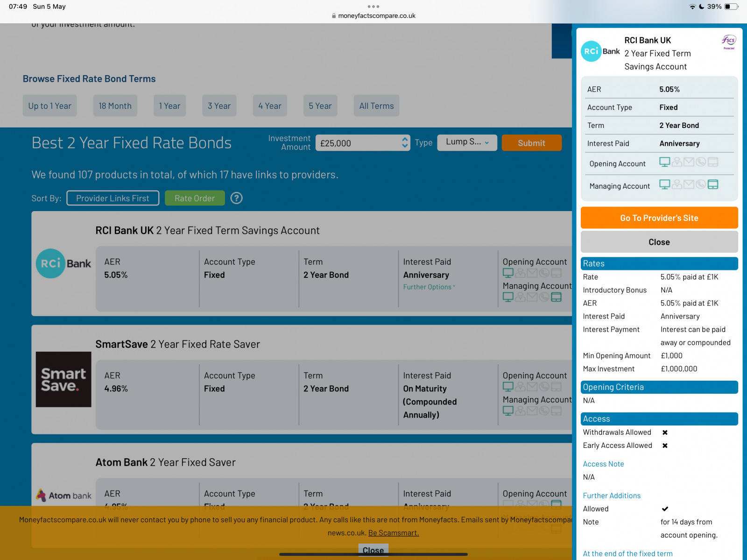This screenshot has height=560, width=747.
Task: Select the 1 Year term tab
Action: point(169,106)
